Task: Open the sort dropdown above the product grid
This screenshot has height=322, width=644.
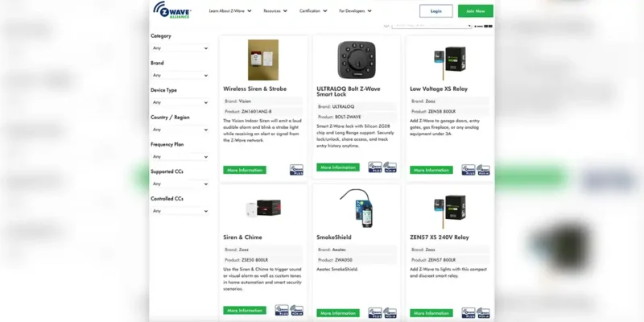Action: [x=431, y=26]
